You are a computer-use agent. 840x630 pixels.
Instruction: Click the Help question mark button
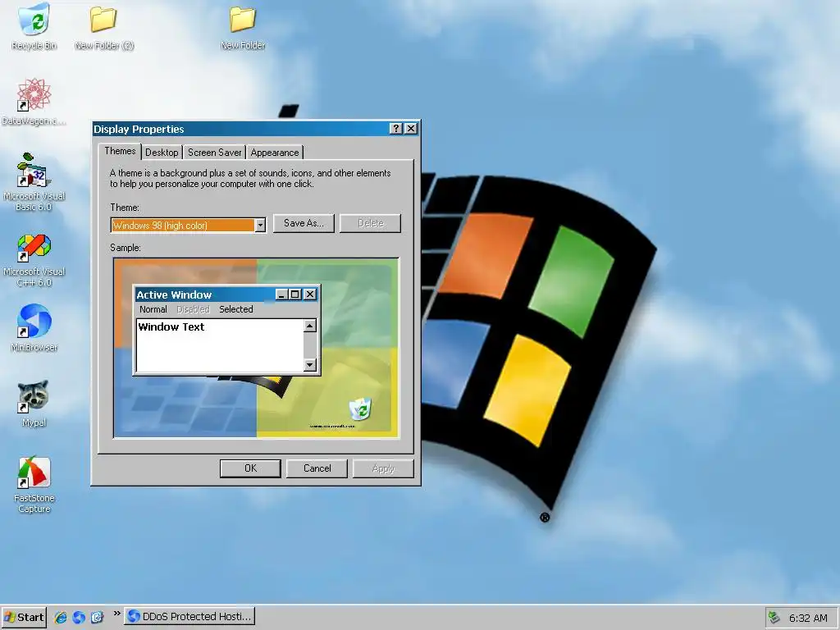(x=395, y=129)
